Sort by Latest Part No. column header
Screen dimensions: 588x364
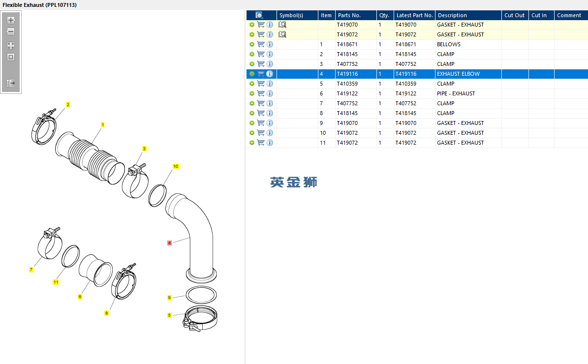tap(414, 15)
